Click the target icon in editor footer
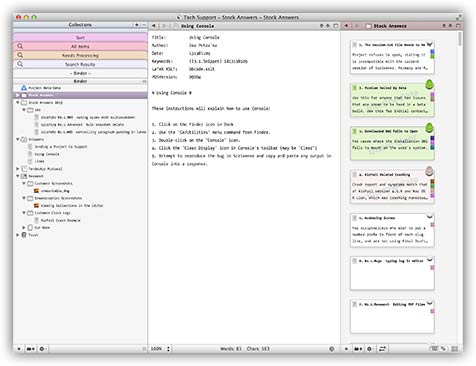 point(332,349)
